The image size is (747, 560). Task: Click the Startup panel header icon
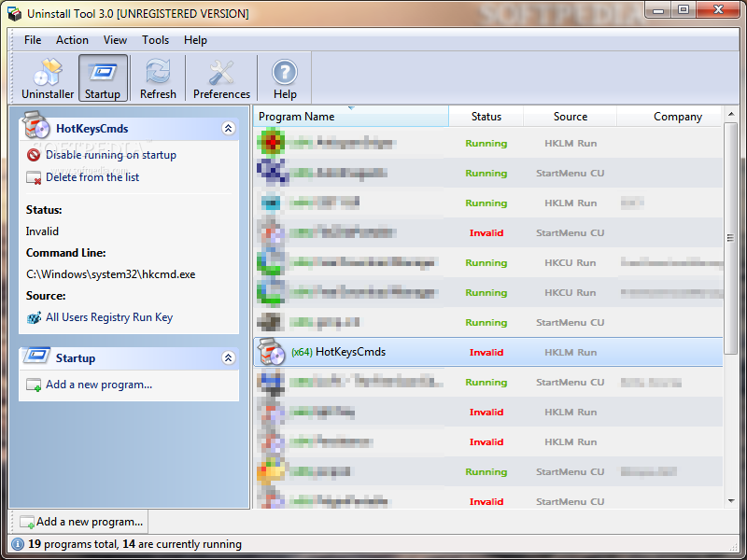click(x=36, y=356)
